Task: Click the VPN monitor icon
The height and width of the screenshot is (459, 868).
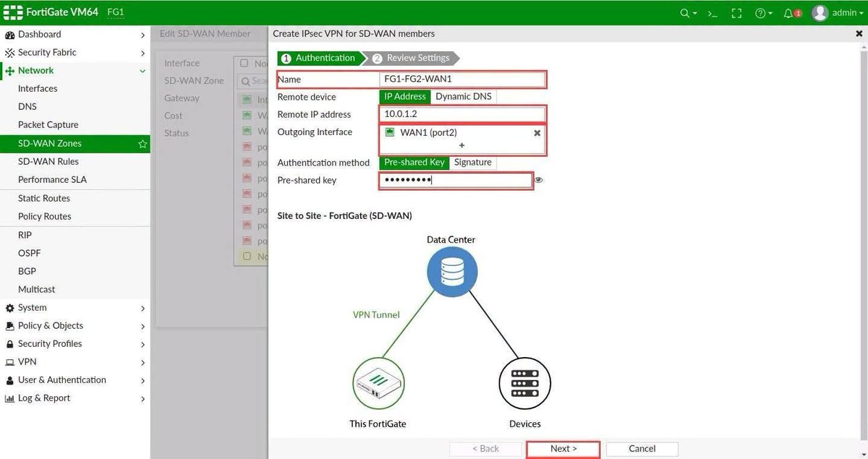Action: 10,362
